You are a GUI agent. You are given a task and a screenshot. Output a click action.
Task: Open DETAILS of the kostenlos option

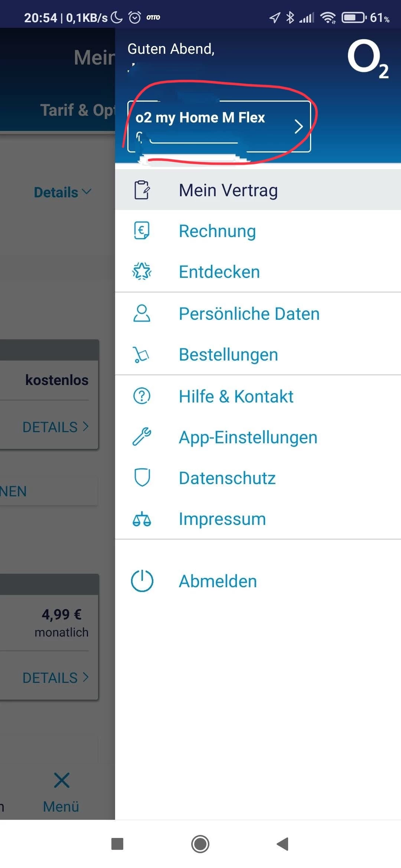click(x=55, y=427)
